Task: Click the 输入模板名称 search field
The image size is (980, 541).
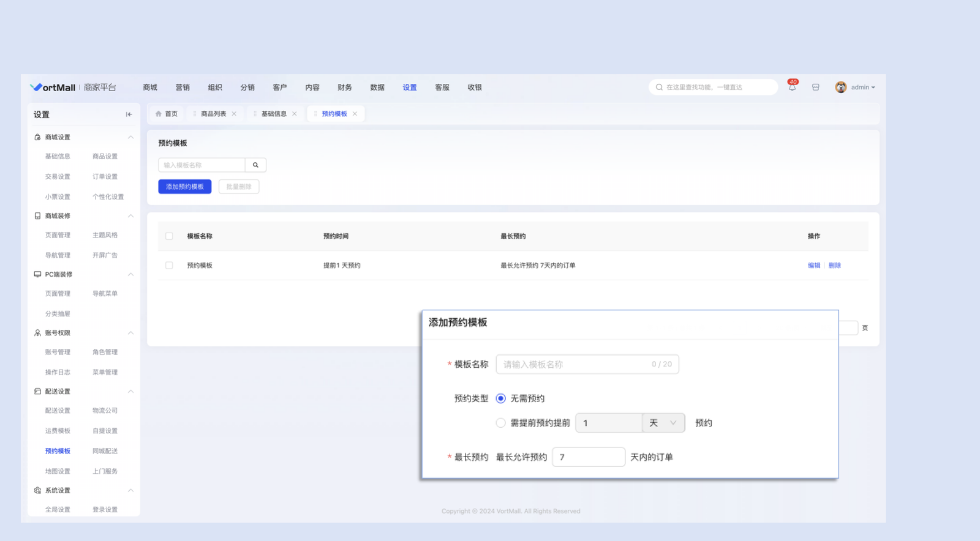Action: pyautogui.click(x=202, y=165)
